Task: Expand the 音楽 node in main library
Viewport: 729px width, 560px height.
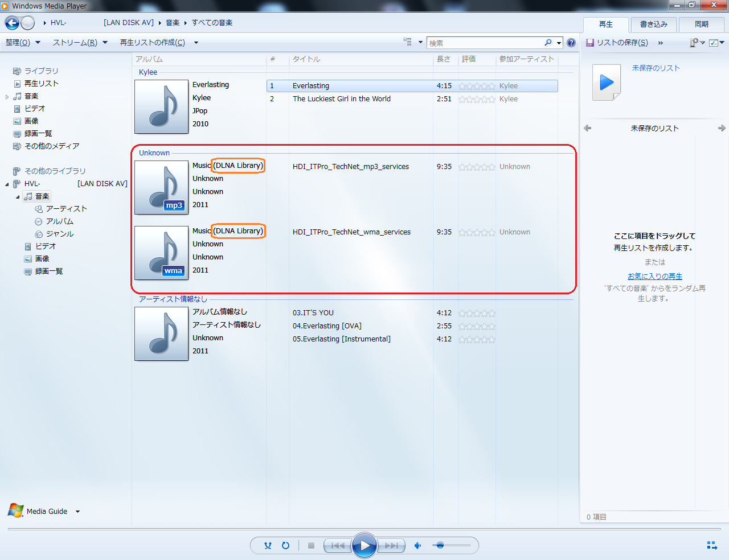Action: [x=7, y=96]
